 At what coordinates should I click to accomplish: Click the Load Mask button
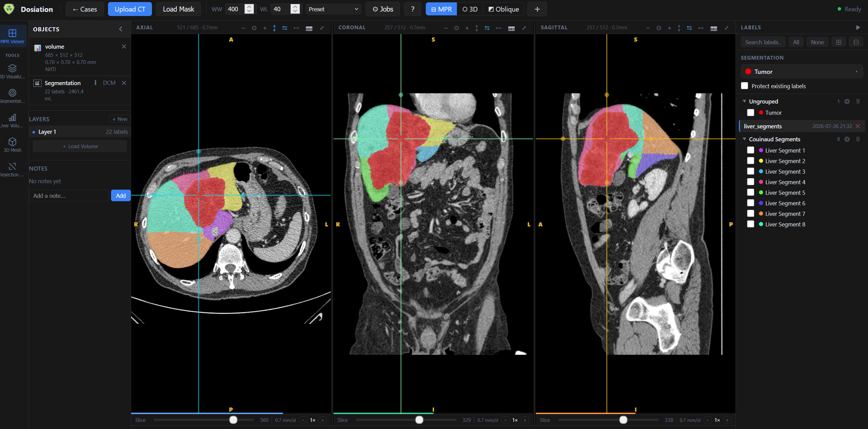coord(179,9)
